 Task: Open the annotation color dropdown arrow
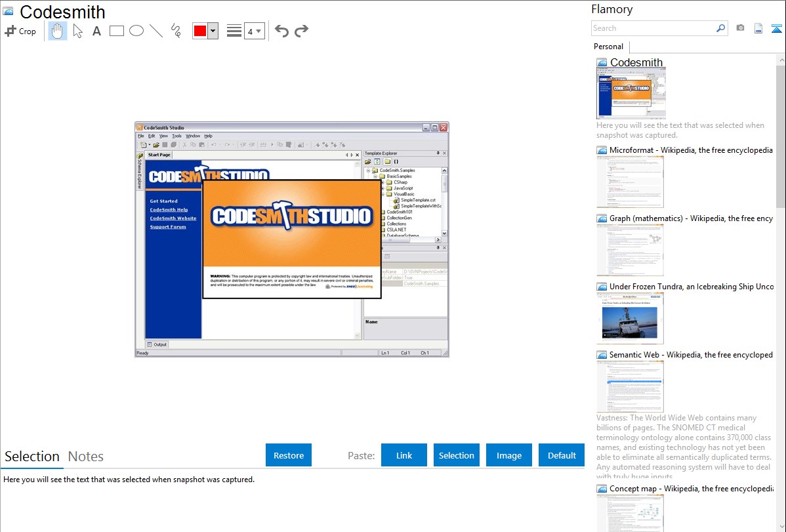[x=213, y=31]
